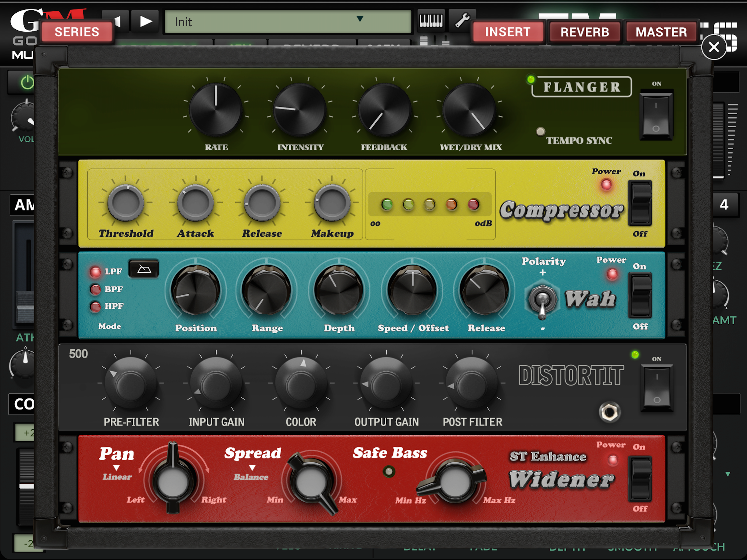Viewport: 747px width, 560px height.
Task: Click the Distortit POST FILTER knob
Action: click(472, 384)
